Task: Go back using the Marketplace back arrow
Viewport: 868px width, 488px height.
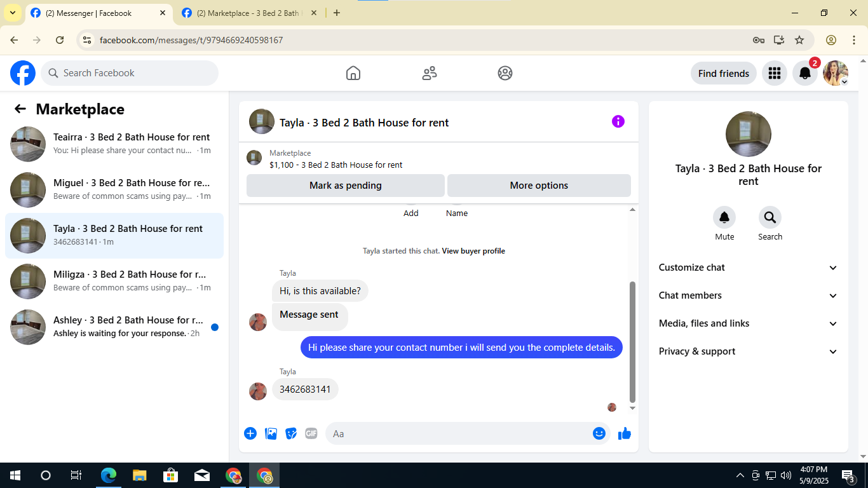Action: point(20,109)
